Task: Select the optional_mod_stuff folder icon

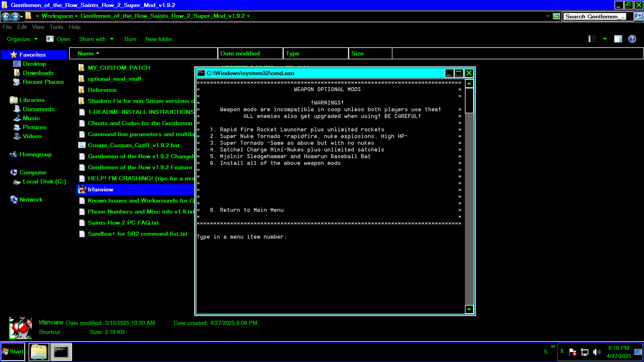Action: (x=82, y=79)
